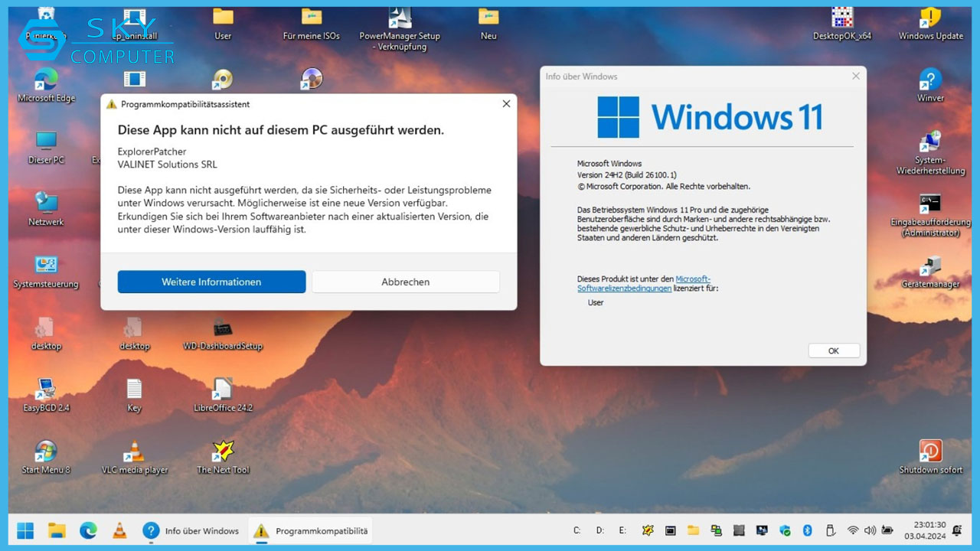Open the Bluetooth tray icon
Viewport: 980px width, 551px height.
point(808,530)
